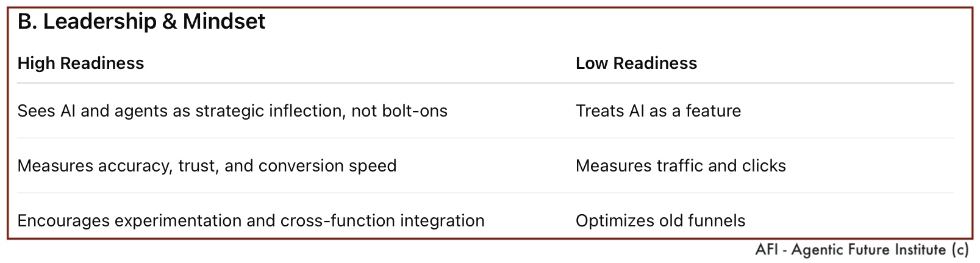Select the "Measures accuracy, trust" row cell
Viewport: 980px width, 263px height.
207,166
